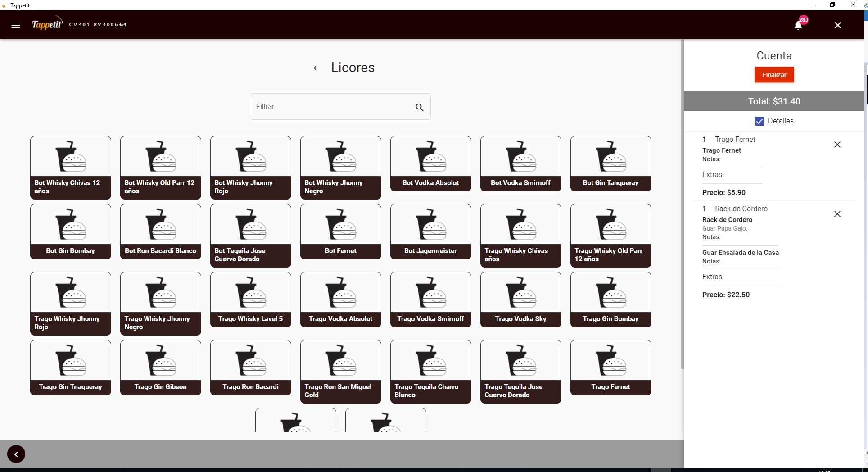The height and width of the screenshot is (472, 868).
Task: Click Extras under Rack de Cordero
Action: pos(712,277)
